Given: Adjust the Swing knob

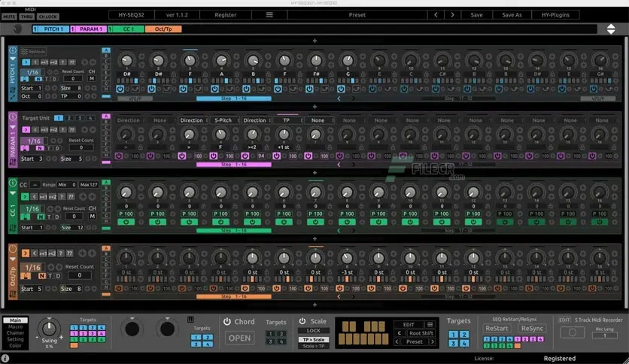Looking at the screenshot, I should pos(50,329).
